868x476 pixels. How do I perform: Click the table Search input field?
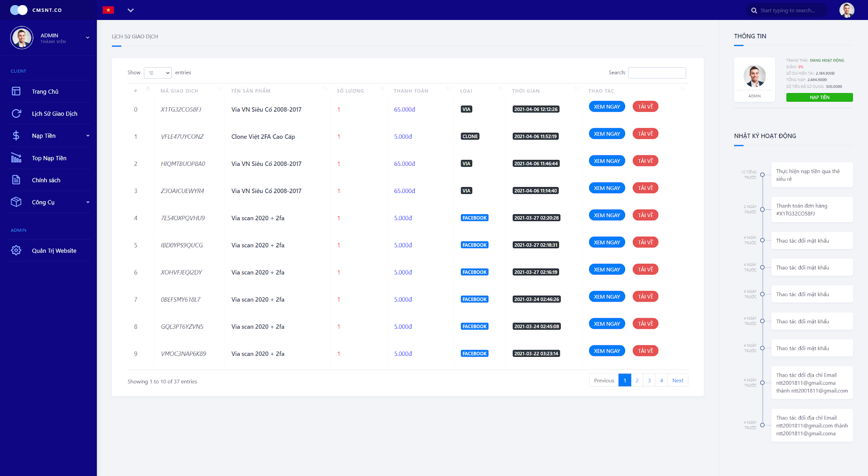pyautogui.click(x=657, y=73)
